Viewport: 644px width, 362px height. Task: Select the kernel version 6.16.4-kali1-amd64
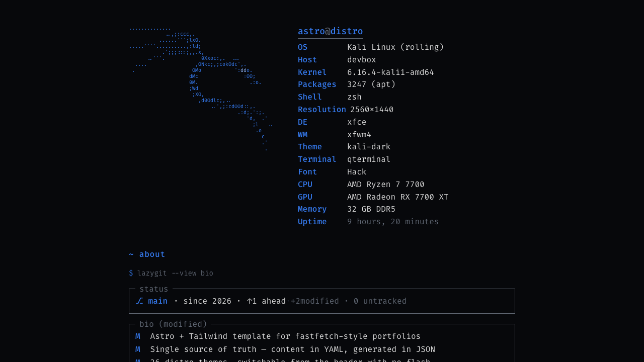[x=390, y=72]
